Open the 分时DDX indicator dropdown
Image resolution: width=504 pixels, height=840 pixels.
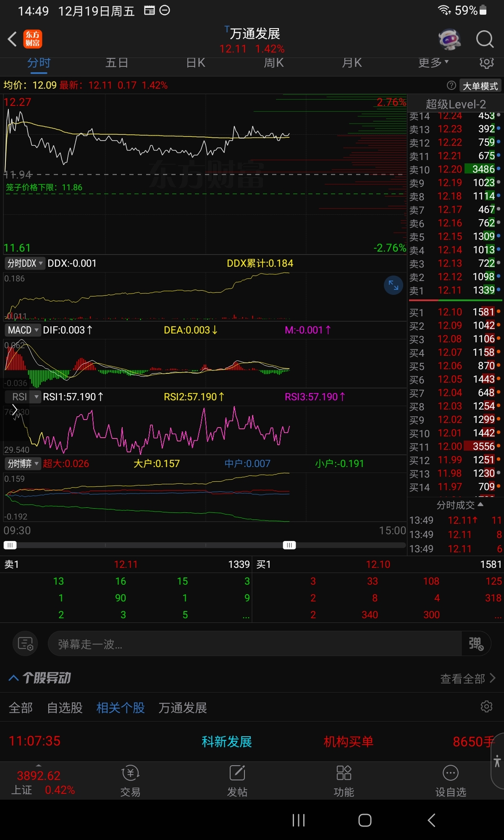[x=25, y=263]
